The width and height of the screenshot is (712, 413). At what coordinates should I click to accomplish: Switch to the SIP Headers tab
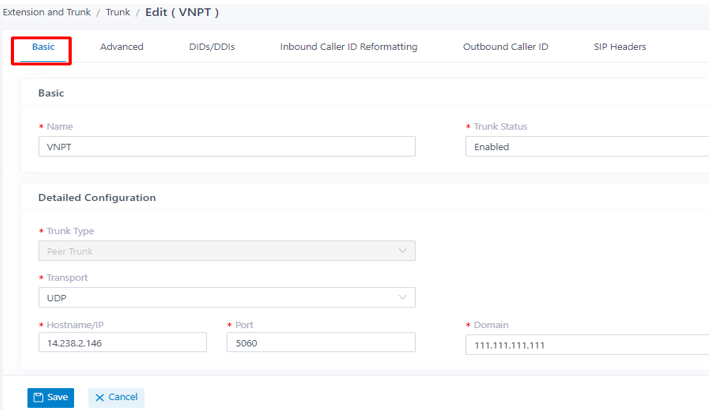(x=619, y=47)
